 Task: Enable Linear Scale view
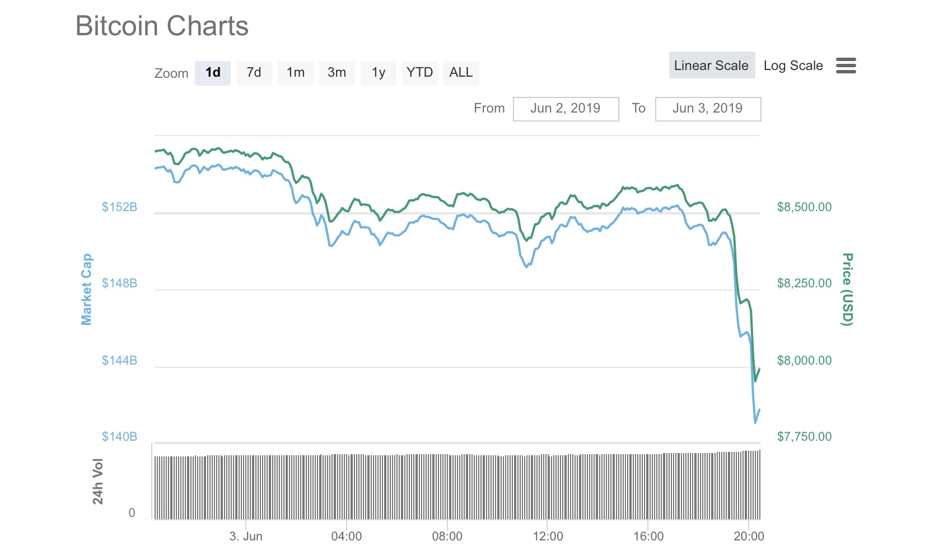point(711,66)
